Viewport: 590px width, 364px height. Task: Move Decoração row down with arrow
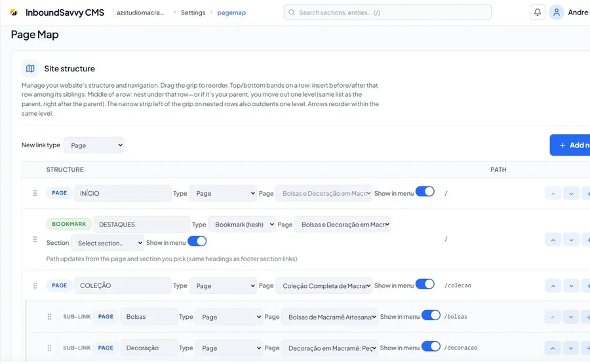coord(571,348)
